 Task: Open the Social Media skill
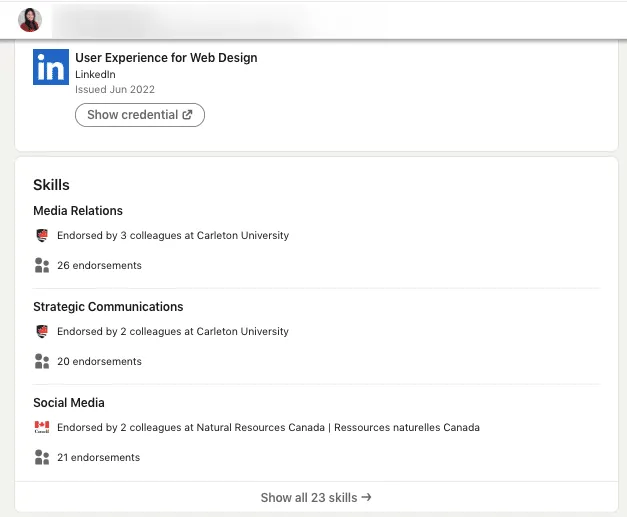[x=69, y=403]
